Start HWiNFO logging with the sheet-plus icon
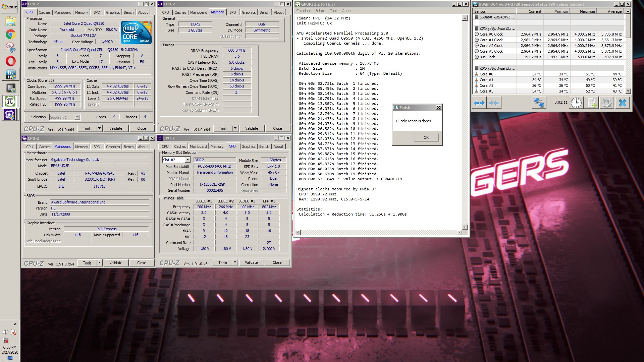 (x=591, y=103)
